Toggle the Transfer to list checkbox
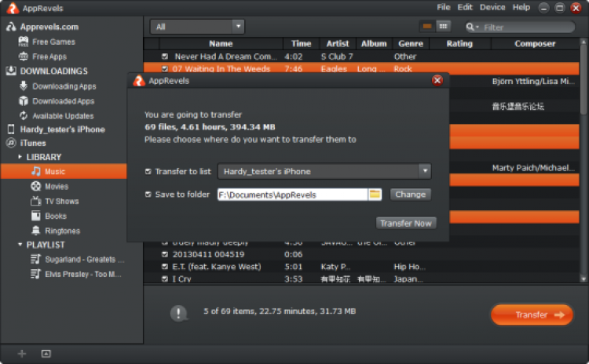Screen dimensions: 589x364 [x=148, y=172]
